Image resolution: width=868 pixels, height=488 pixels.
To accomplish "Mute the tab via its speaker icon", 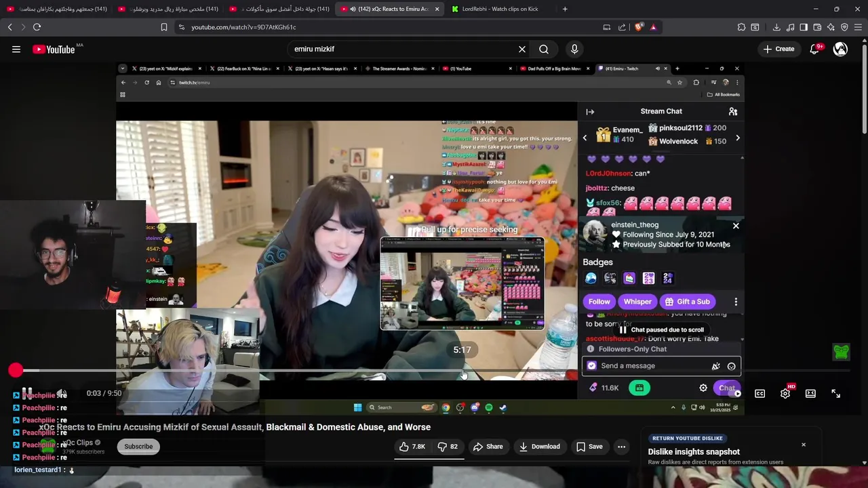I will [353, 9].
